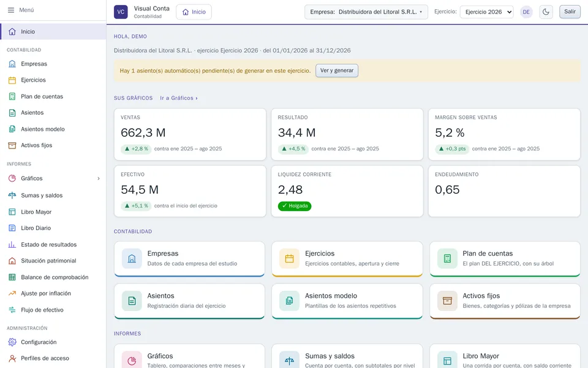This screenshot has width=588, height=368.
Task: Click the Ejercicios card calendar icon
Action: click(289, 258)
